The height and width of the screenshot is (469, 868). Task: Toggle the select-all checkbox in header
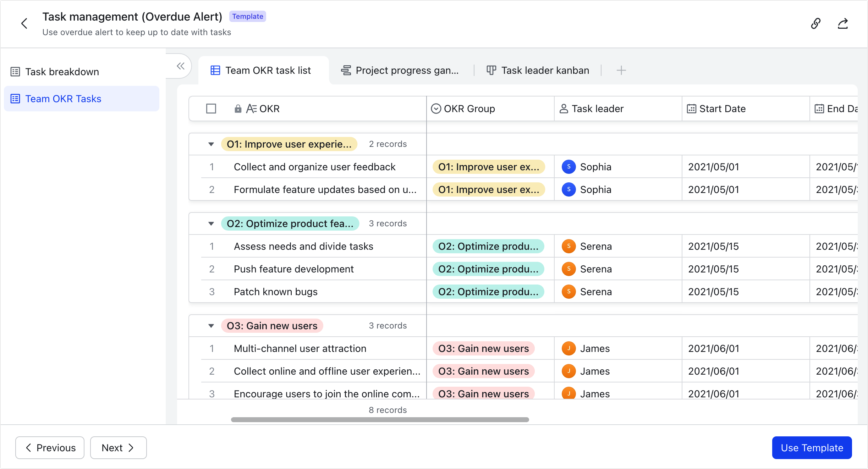(211, 109)
